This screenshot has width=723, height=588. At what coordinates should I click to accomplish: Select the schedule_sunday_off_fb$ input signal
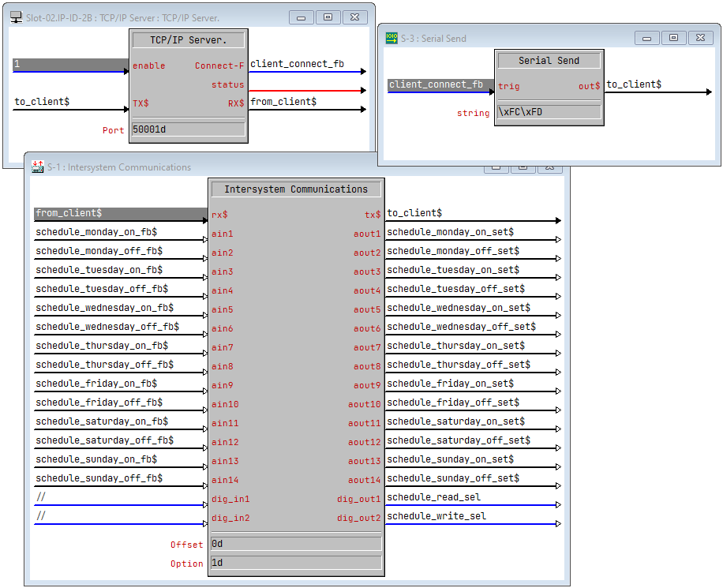tap(99, 478)
